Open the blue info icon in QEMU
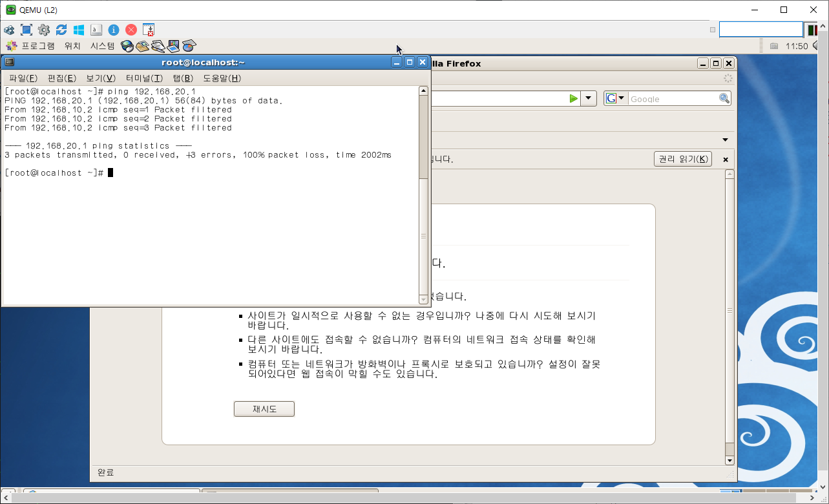 tap(114, 30)
